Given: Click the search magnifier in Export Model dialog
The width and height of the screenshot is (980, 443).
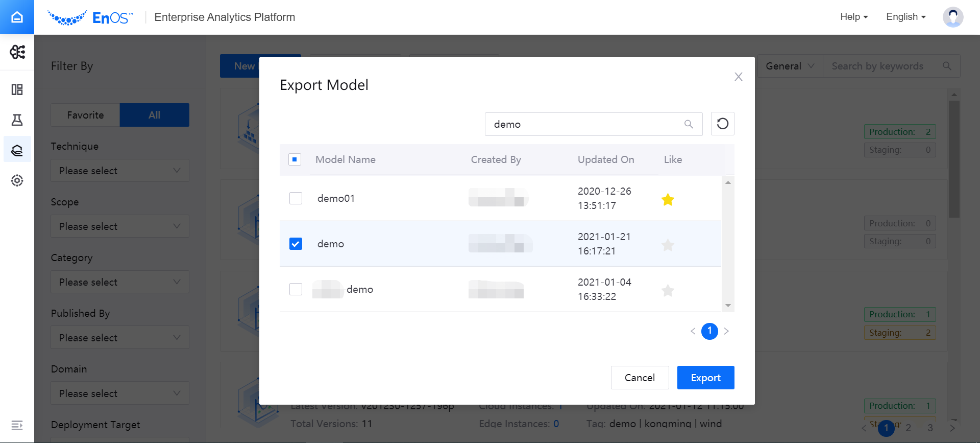Looking at the screenshot, I should [x=689, y=124].
